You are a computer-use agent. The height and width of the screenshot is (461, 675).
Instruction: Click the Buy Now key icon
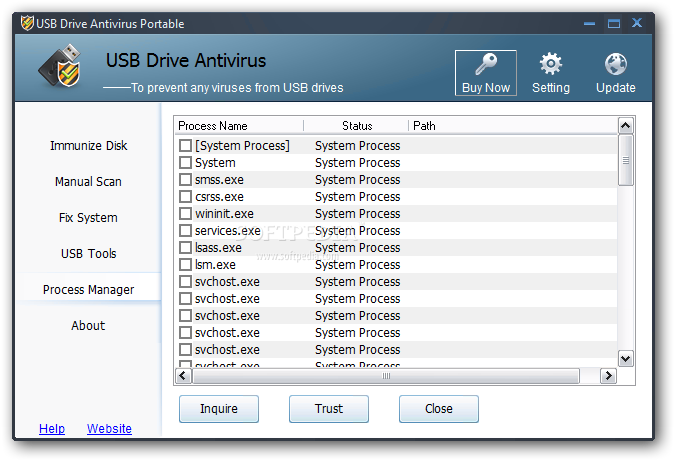point(486,64)
